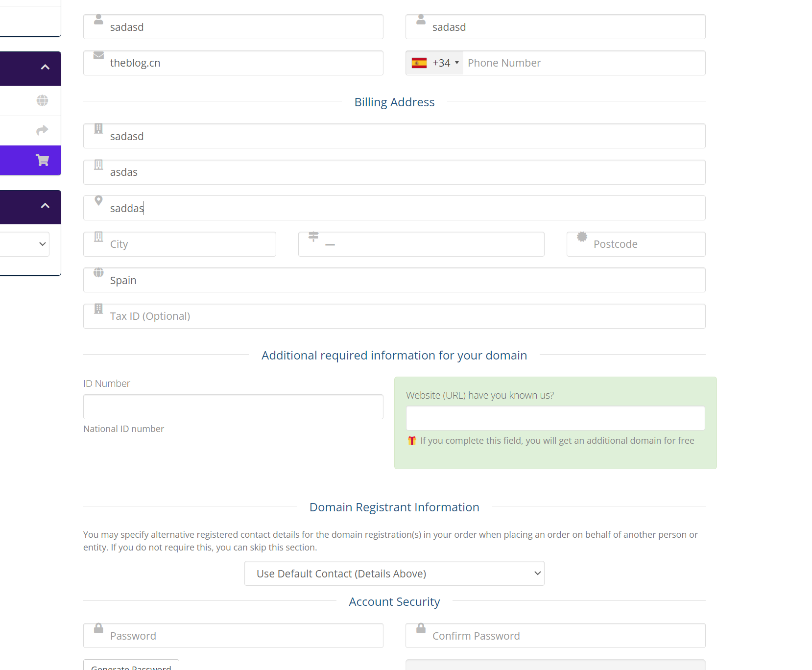812x670 pixels.
Task: Click the Website URL input field
Action: 555,418
